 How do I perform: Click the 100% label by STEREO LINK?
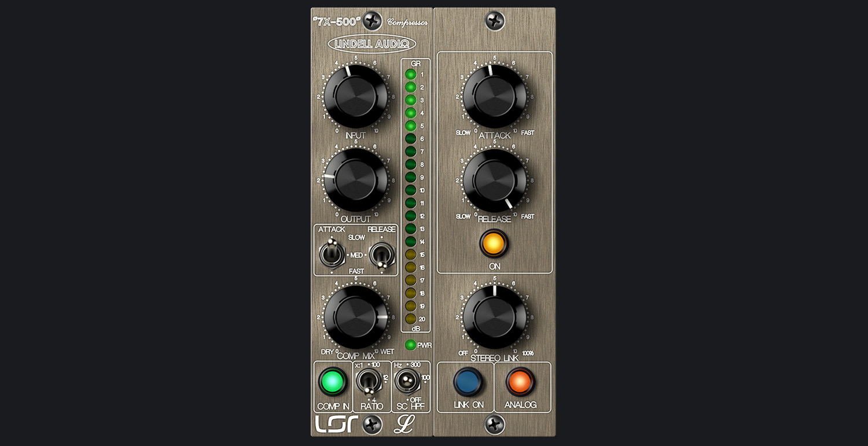coord(528,353)
